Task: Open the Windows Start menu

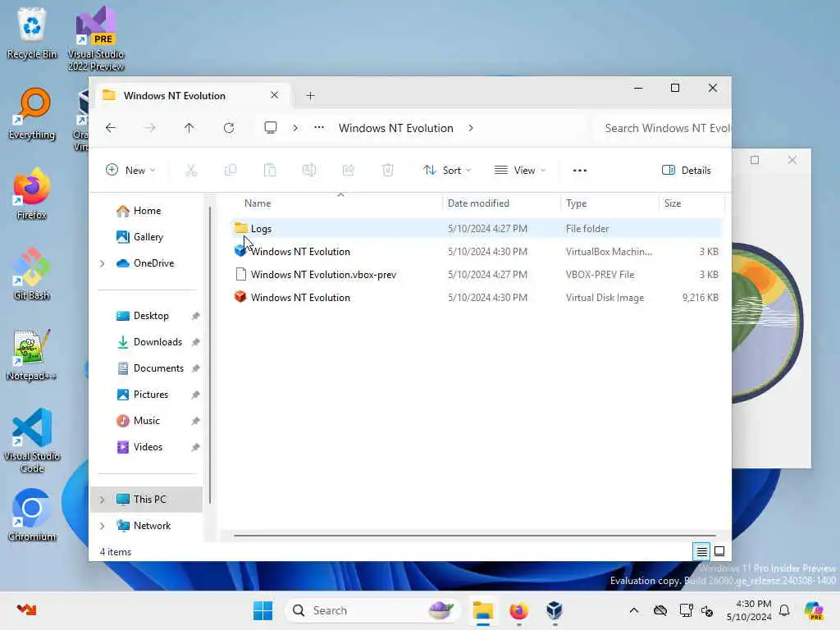Action: 262,610
